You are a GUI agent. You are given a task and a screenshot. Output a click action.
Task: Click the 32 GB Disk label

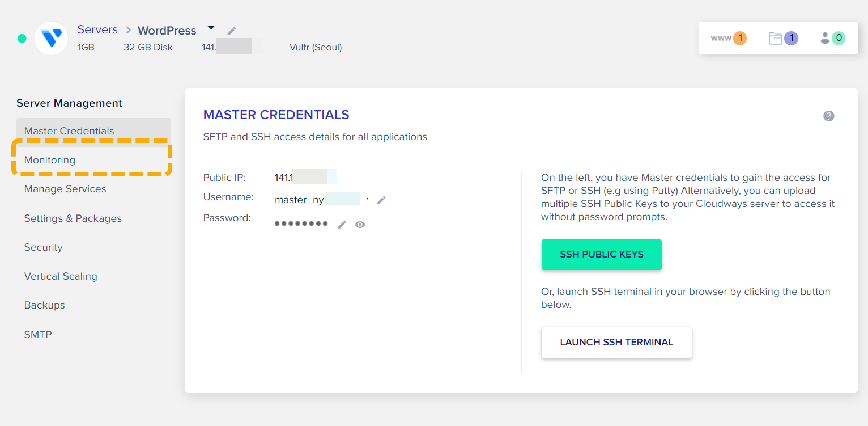[148, 47]
